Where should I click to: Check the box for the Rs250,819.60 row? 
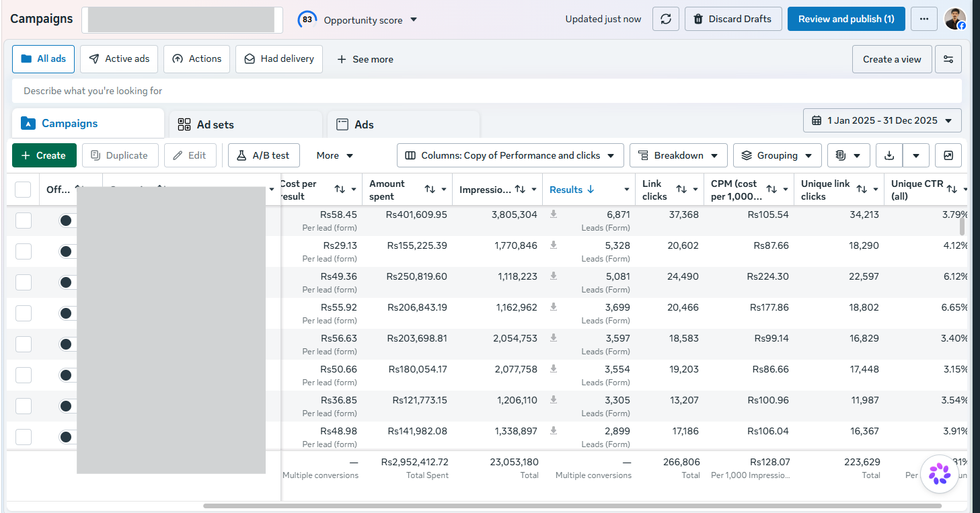tap(24, 282)
